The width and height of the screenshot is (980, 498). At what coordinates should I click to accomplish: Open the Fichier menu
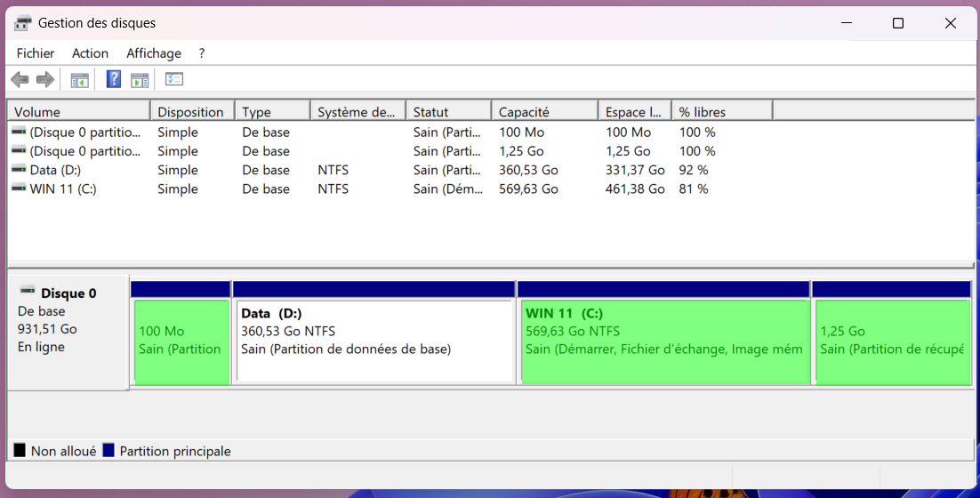[36, 53]
